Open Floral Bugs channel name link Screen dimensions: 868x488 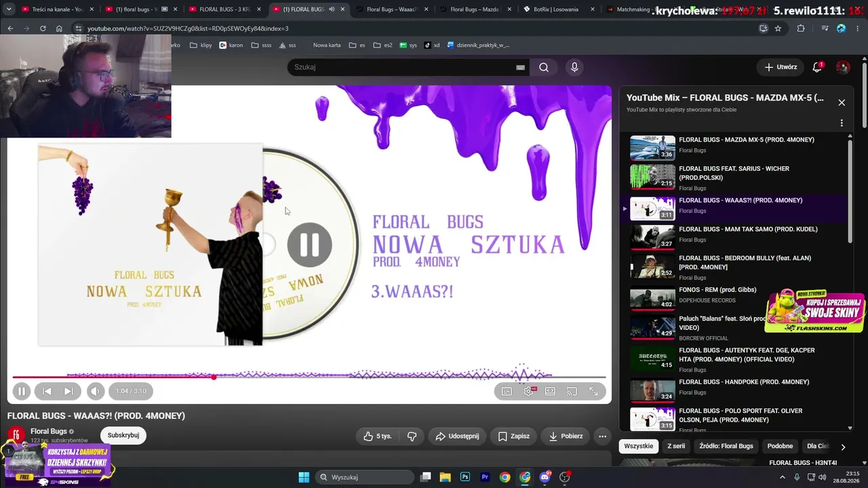(49, 431)
